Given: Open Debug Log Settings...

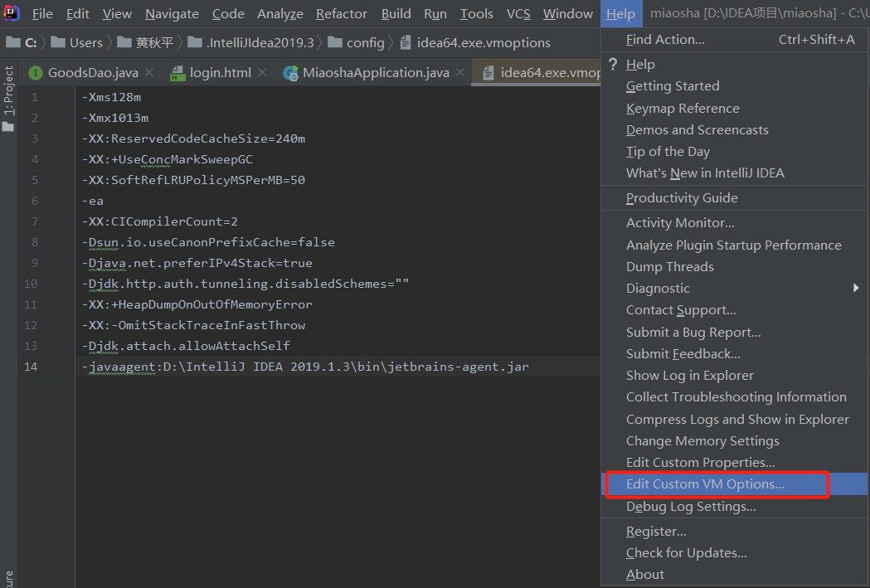Looking at the screenshot, I should 735,507.
